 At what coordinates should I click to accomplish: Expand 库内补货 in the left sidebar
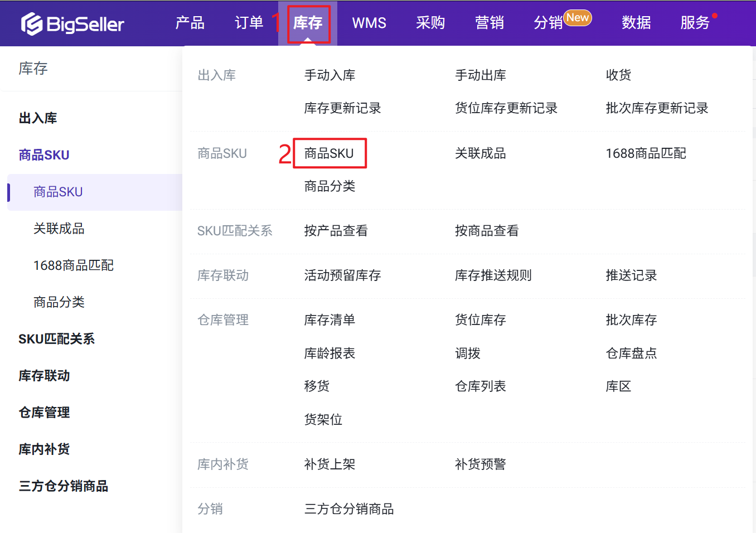click(x=44, y=449)
